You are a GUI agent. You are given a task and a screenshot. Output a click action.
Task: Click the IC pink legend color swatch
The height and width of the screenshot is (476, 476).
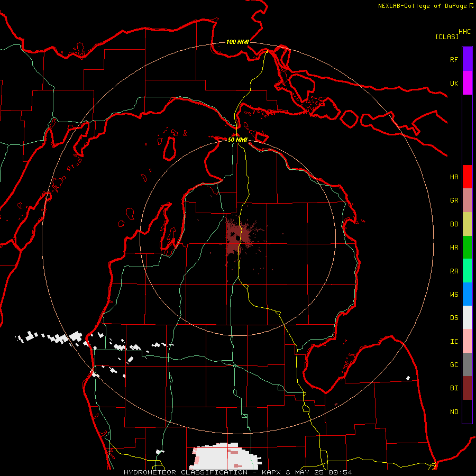pos(467,341)
